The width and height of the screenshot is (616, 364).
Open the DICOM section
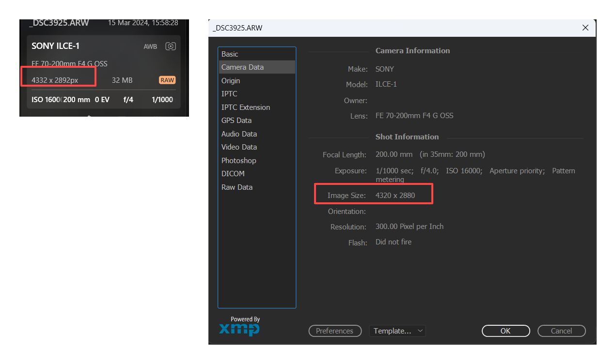click(233, 173)
